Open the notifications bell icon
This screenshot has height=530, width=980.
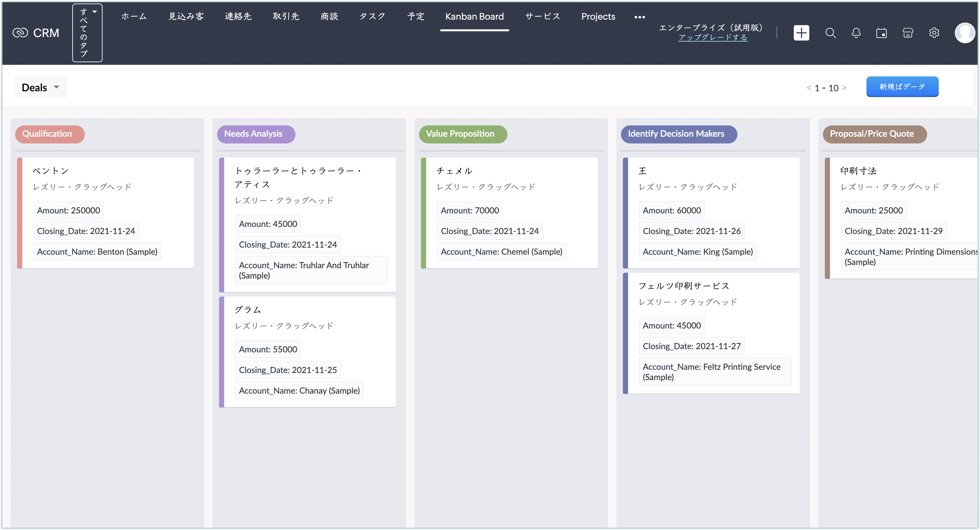[x=855, y=33]
